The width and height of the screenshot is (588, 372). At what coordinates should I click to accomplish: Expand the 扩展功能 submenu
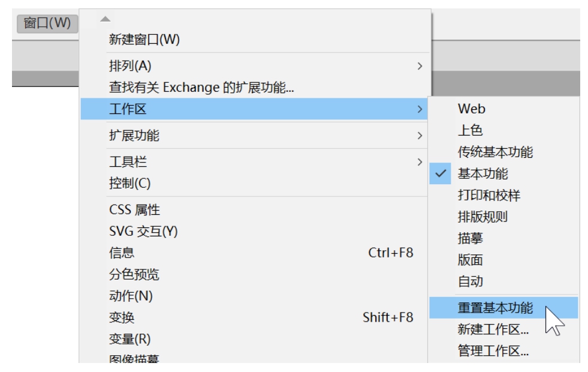click(x=134, y=136)
